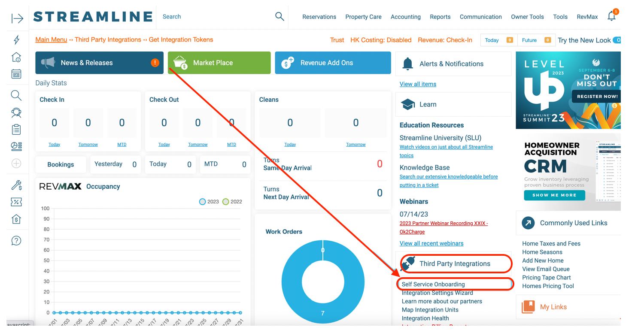Open Pricing Tape Chart link

(x=546, y=278)
